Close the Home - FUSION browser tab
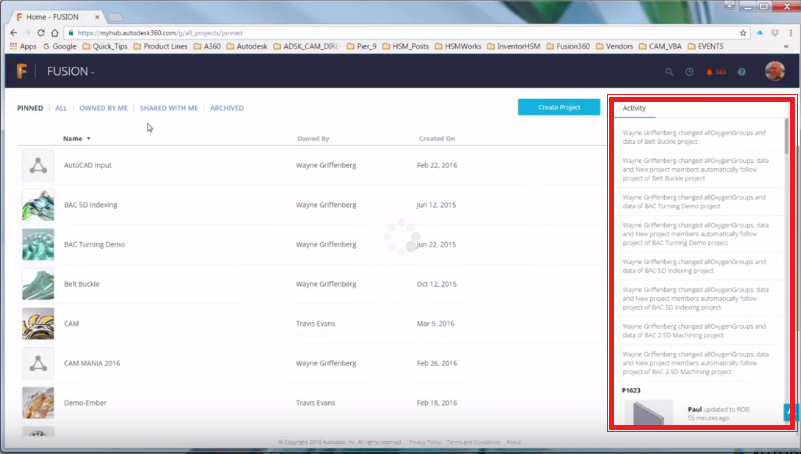This screenshot has height=454, width=801. 97,17
